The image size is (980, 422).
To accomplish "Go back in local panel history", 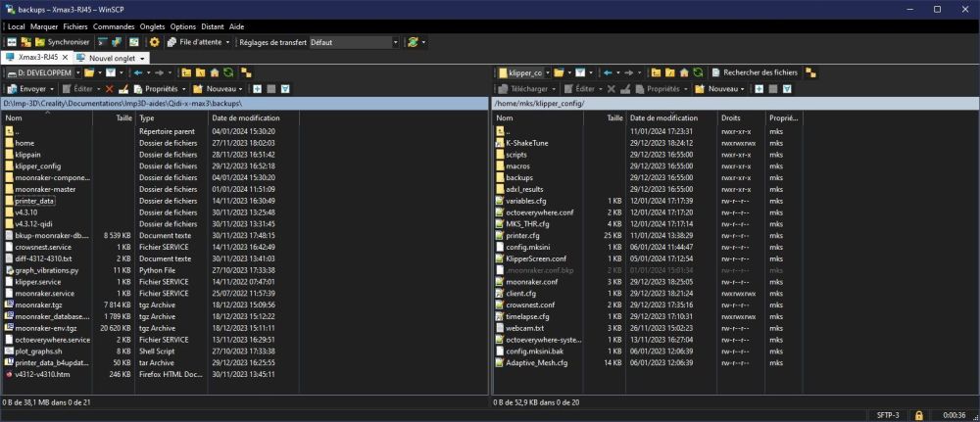I will pos(138,73).
